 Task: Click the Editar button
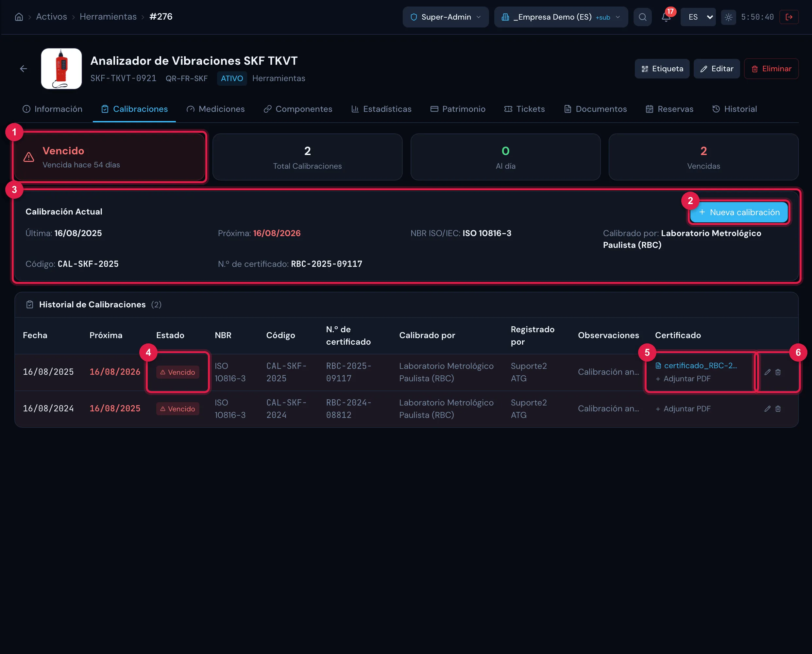pos(716,69)
